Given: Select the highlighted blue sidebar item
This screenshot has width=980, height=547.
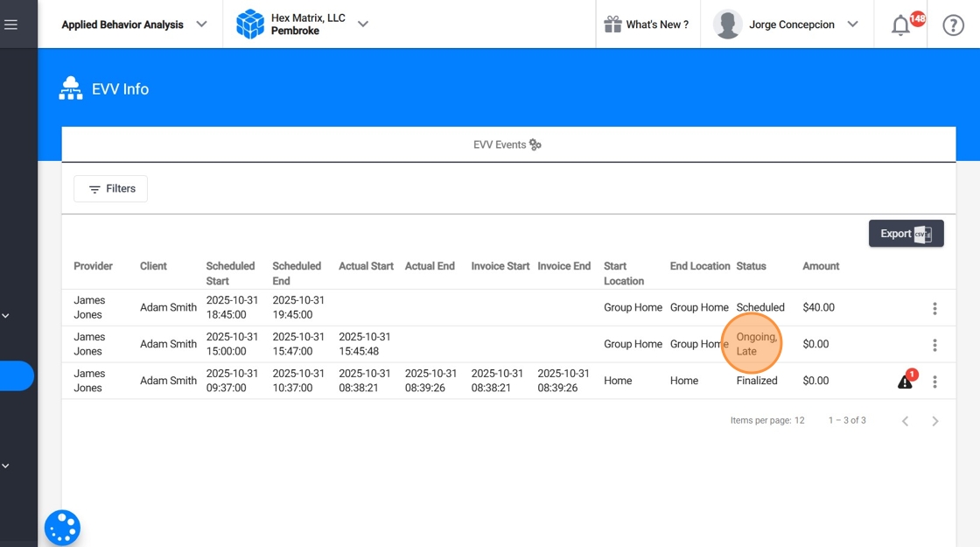Looking at the screenshot, I should click(x=17, y=375).
